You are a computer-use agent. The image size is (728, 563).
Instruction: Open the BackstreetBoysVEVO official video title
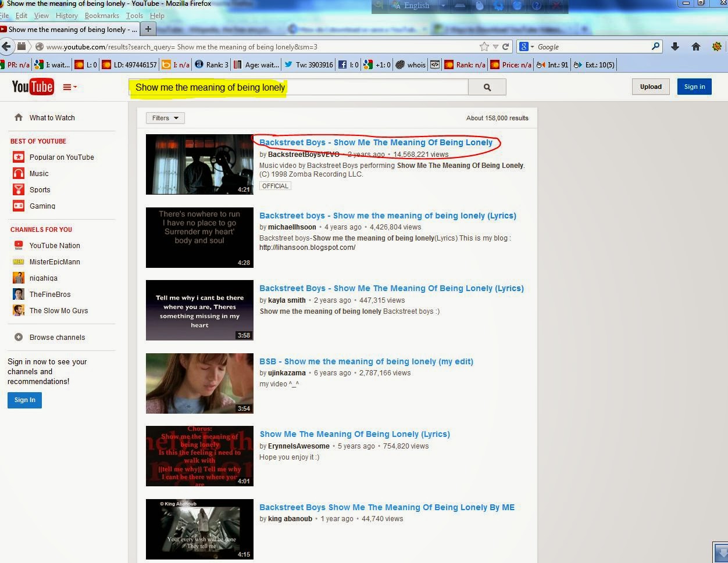click(x=376, y=142)
